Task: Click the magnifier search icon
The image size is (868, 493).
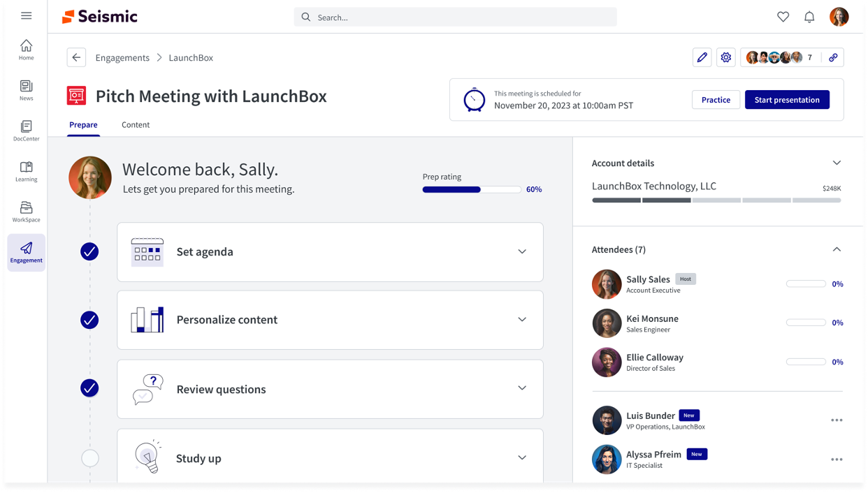Action: point(306,17)
